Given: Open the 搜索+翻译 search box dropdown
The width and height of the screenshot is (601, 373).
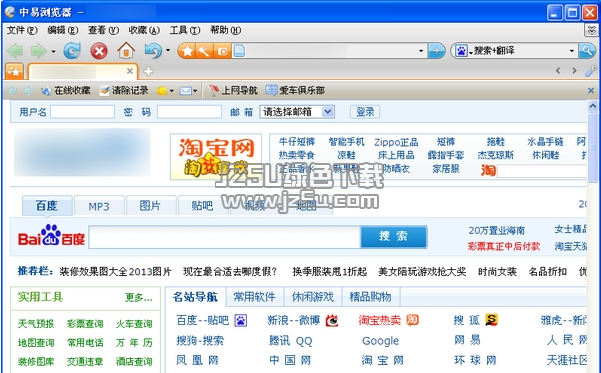Looking at the screenshot, I should click(x=571, y=51).
